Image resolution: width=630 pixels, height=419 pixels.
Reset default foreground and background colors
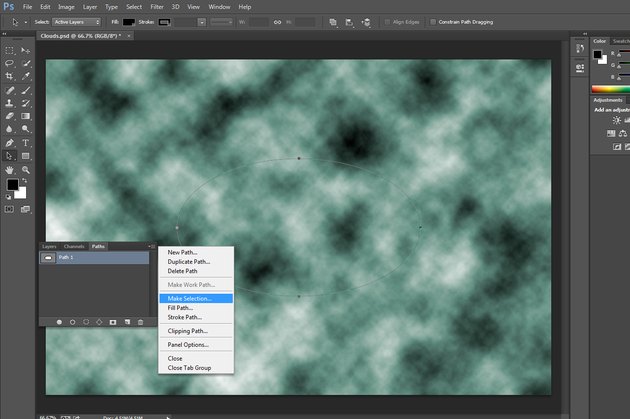8,197
